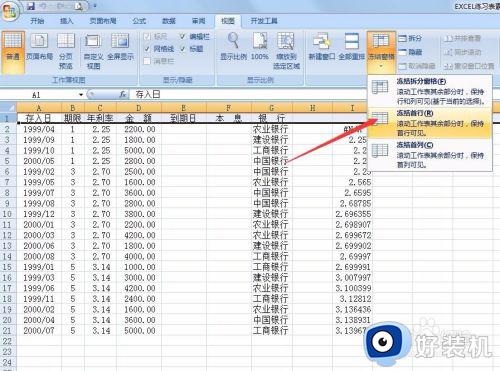
Task: Open the 开始 Home tab
Action: click(37, 21)
